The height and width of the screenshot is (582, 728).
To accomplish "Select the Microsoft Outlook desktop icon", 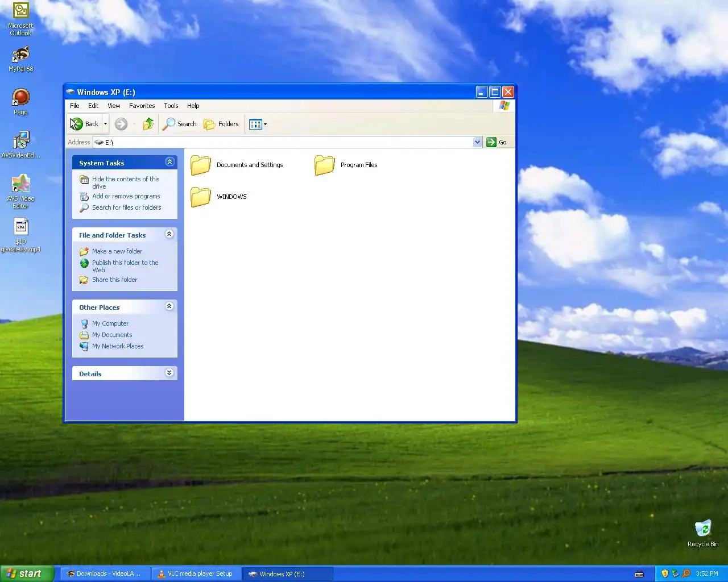I will coord(20,19).
